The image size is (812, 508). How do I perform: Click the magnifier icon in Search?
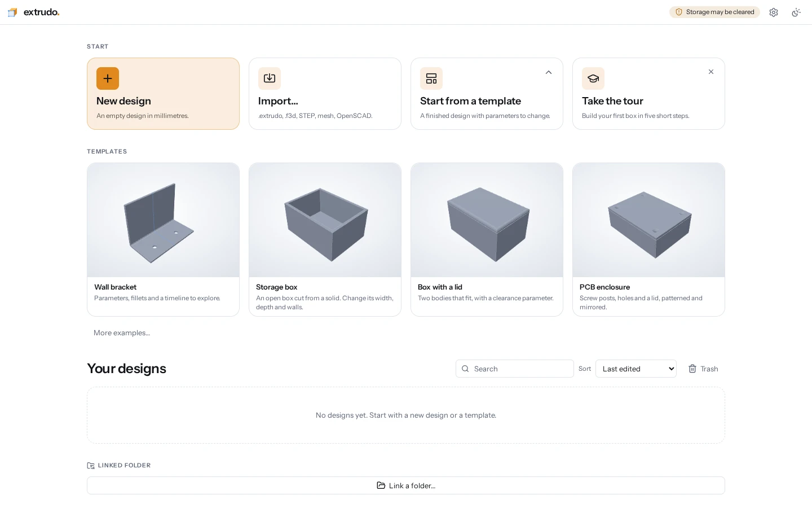click(x=465, y=369)
